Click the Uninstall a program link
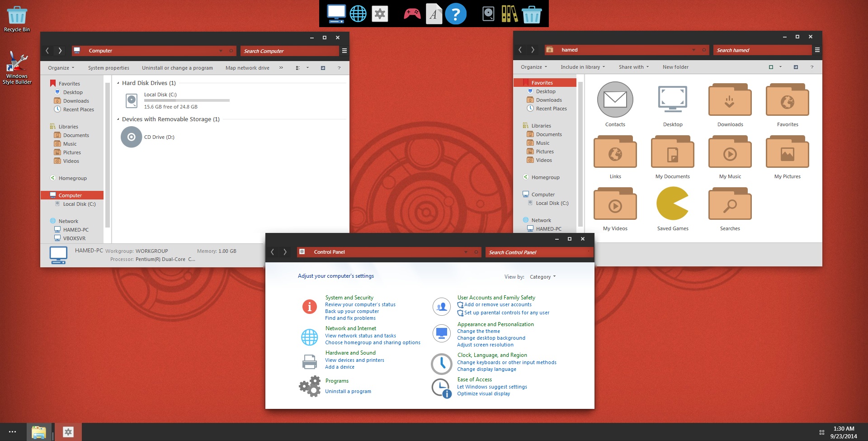 click(348, 391)
